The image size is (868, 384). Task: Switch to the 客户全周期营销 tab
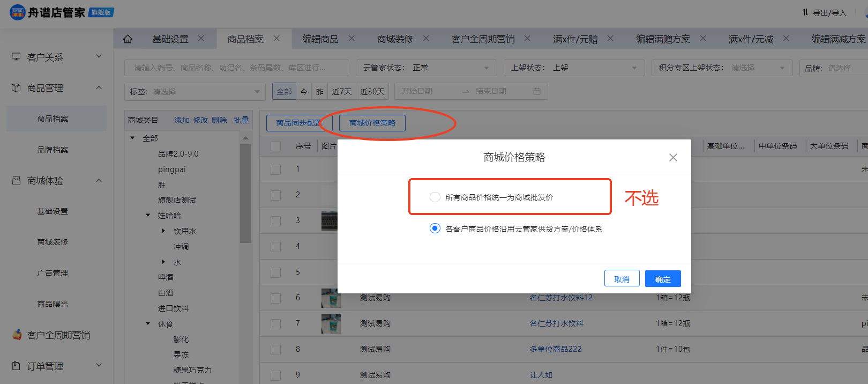(483, 39)
